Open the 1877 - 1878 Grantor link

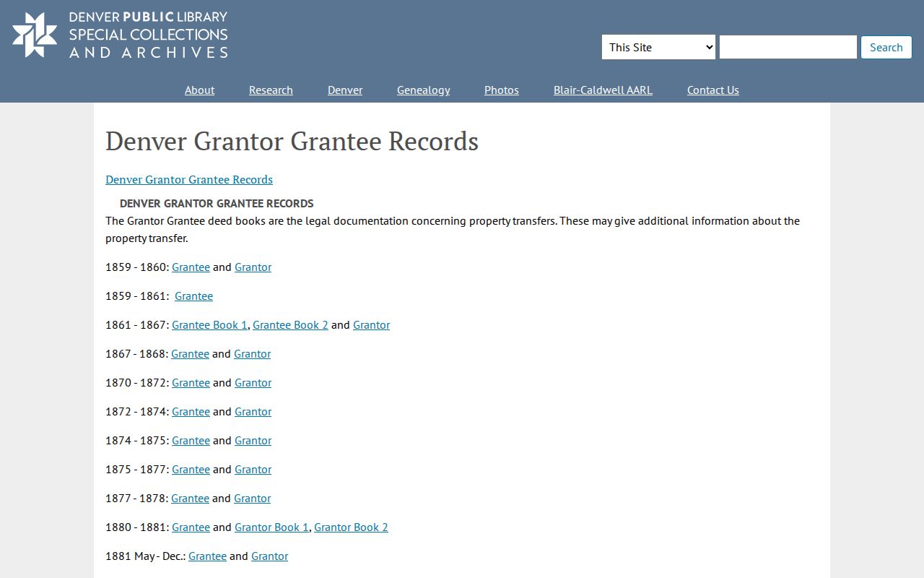click(x=253, y=498)
